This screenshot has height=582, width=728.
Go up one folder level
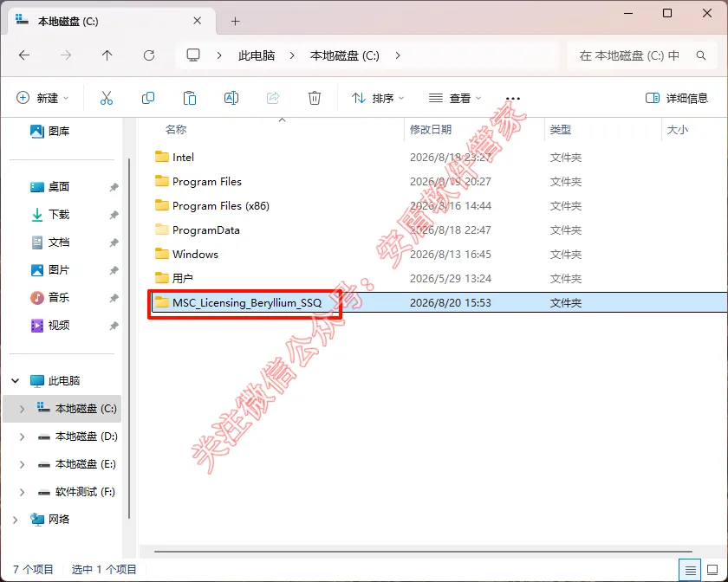[x=107, y=55]
